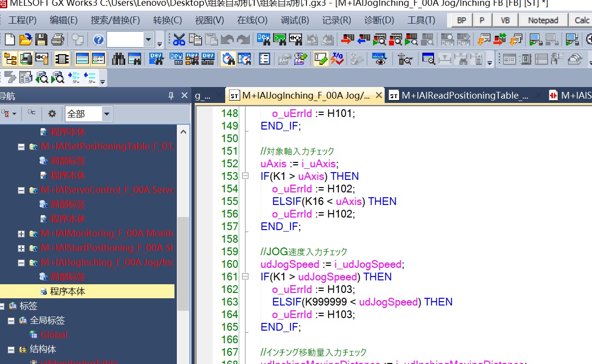Viewport: 592px width, 364px height.
Task: Open the Help question mark icon
Action: 99,40
